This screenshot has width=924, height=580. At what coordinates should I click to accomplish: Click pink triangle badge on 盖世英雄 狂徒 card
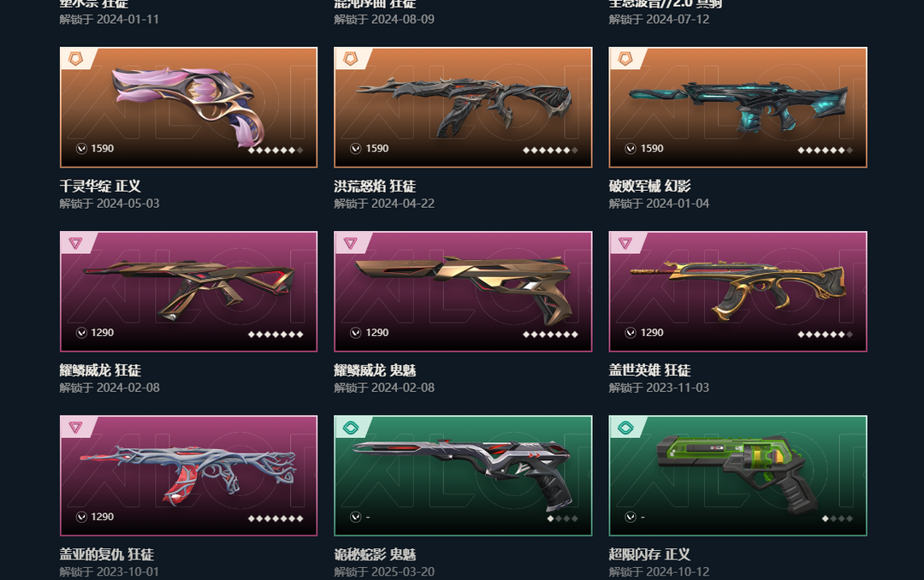coord(625,243)
